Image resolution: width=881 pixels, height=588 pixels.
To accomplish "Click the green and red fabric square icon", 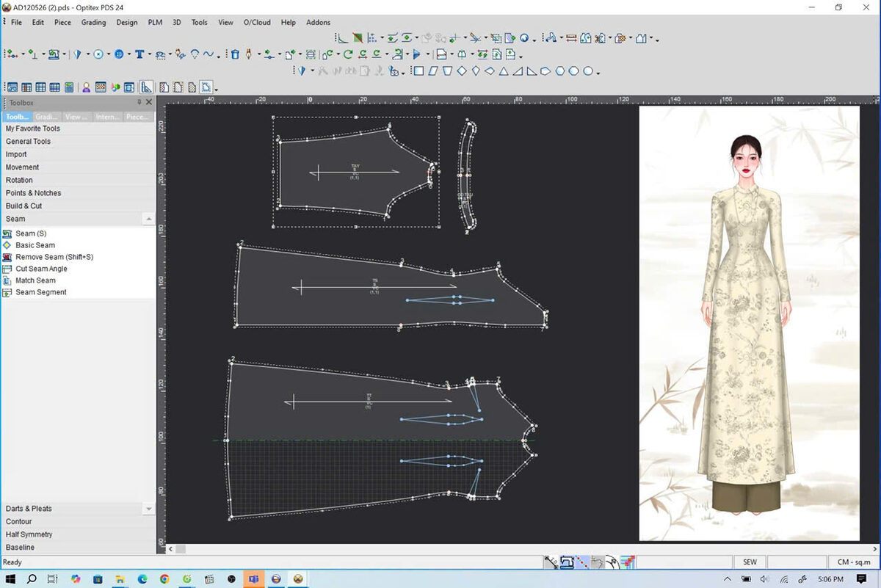I will click(358, 37).
